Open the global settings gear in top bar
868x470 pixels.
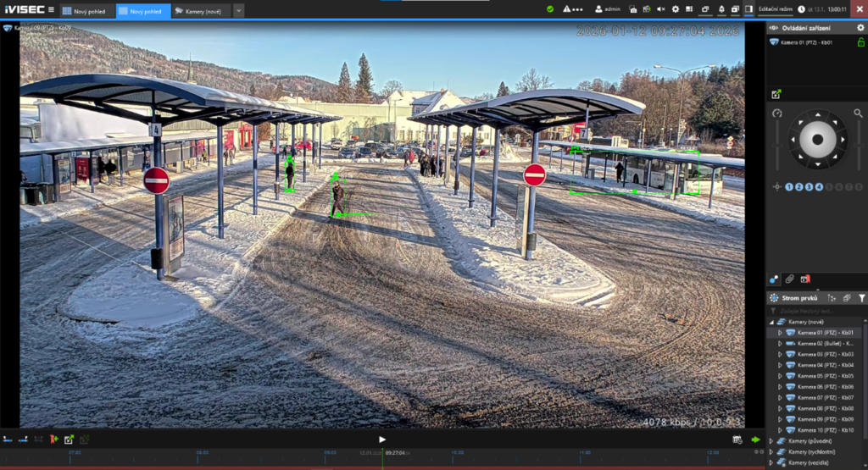(x=676, y=9)
